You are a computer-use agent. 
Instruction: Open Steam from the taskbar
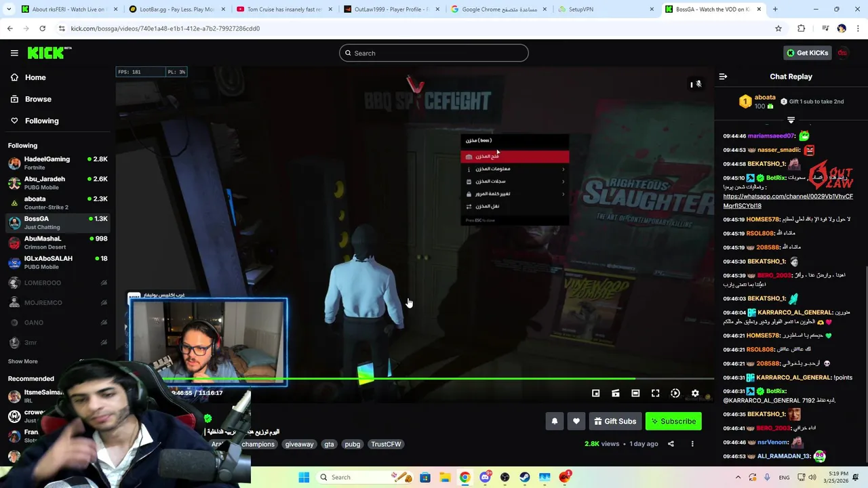525,477
